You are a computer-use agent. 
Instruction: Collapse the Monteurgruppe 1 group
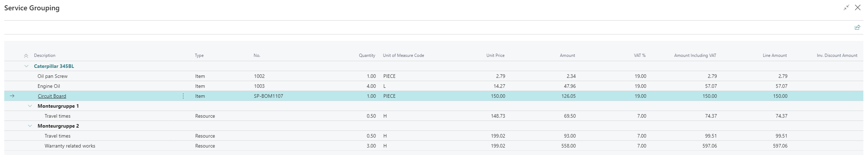coord(30,106)
